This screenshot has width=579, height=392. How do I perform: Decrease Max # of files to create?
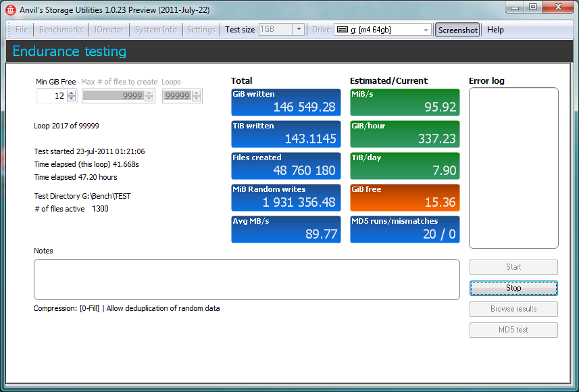pos(149,99)
